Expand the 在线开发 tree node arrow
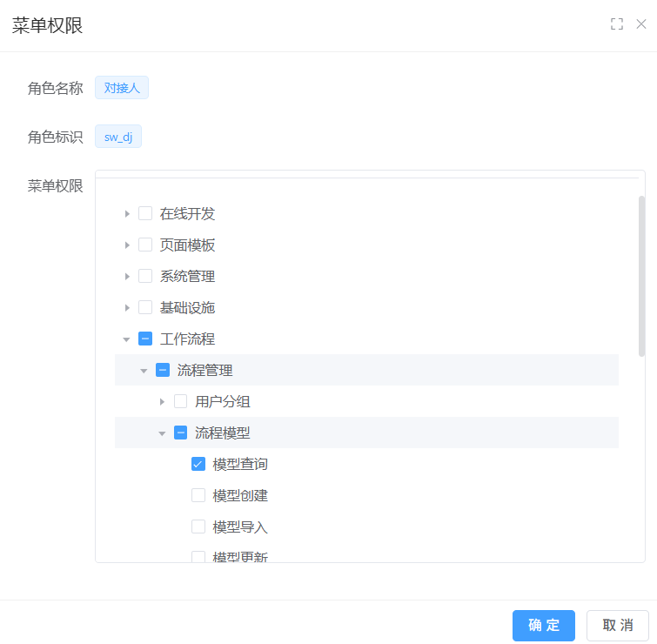The width and height of the screenshot is (657, 644). pos(127,213)
